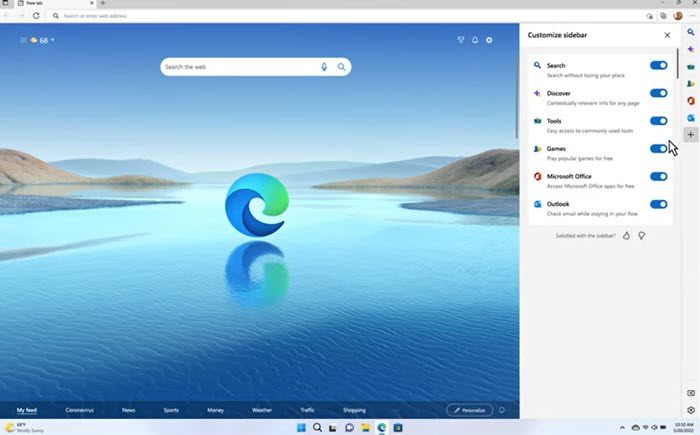Open the notifications bell on new tab page
700x435 pixels.
click(x=475, y=40)
